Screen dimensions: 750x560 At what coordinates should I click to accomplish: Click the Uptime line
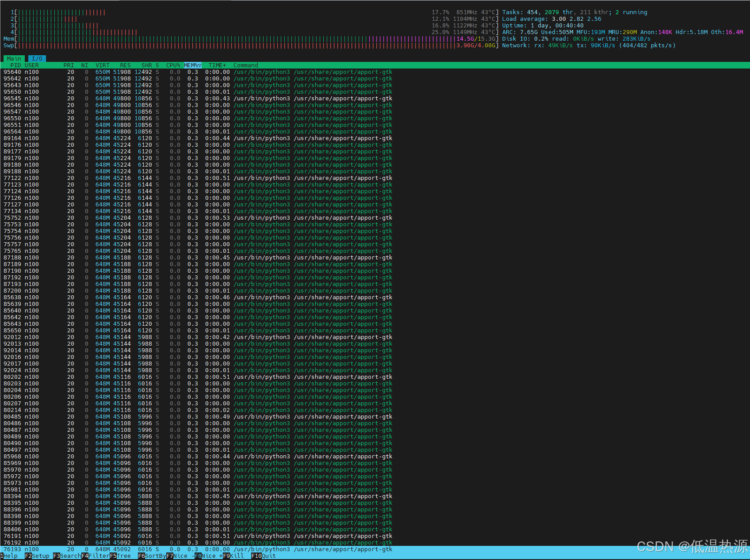coord(543,26)
